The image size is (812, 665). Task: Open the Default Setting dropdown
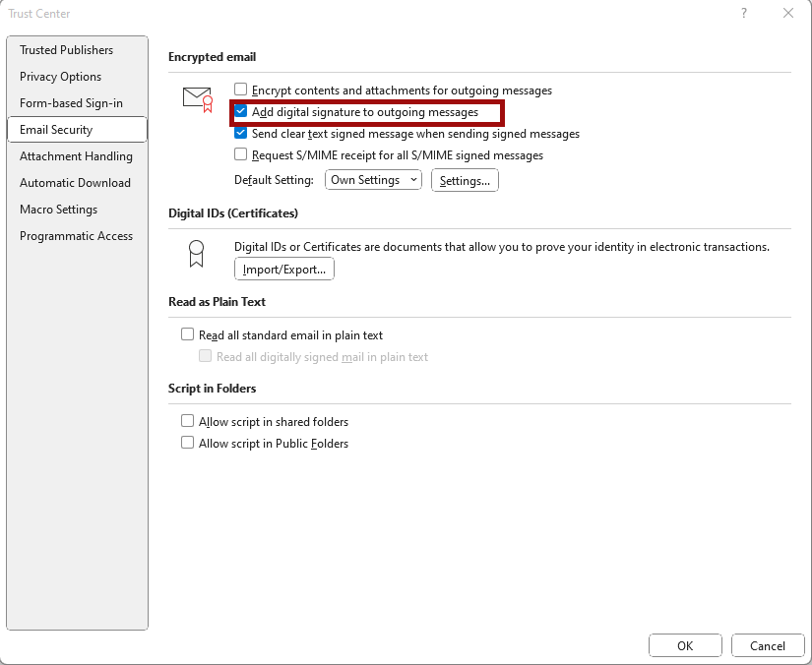373,180
